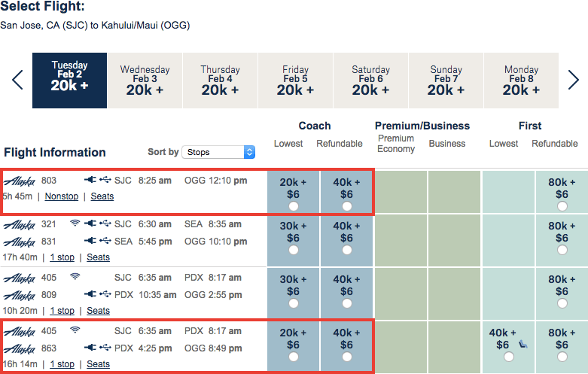
Task: Select 30k Coach Lowest for flight 405/809
Action: (x=294, y=303)
